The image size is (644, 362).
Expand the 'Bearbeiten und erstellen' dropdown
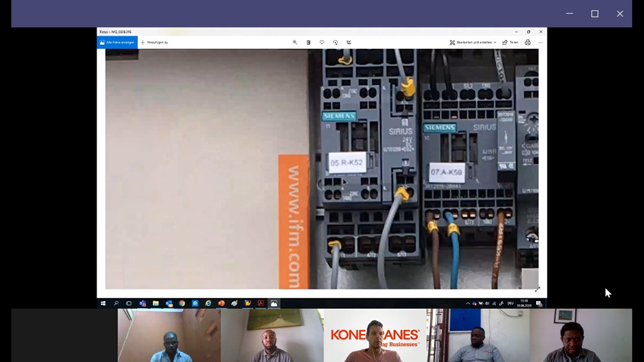pyautogui.click(x=473, y=42)
